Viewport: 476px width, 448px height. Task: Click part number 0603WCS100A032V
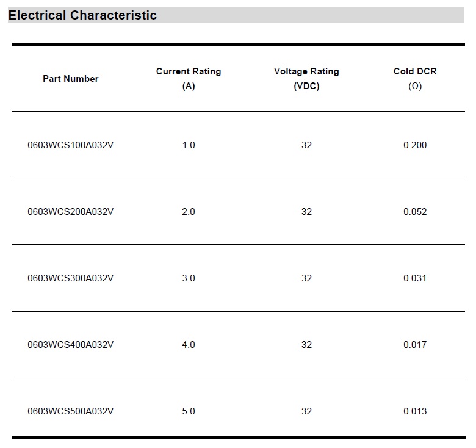click(x=70, y=145)
